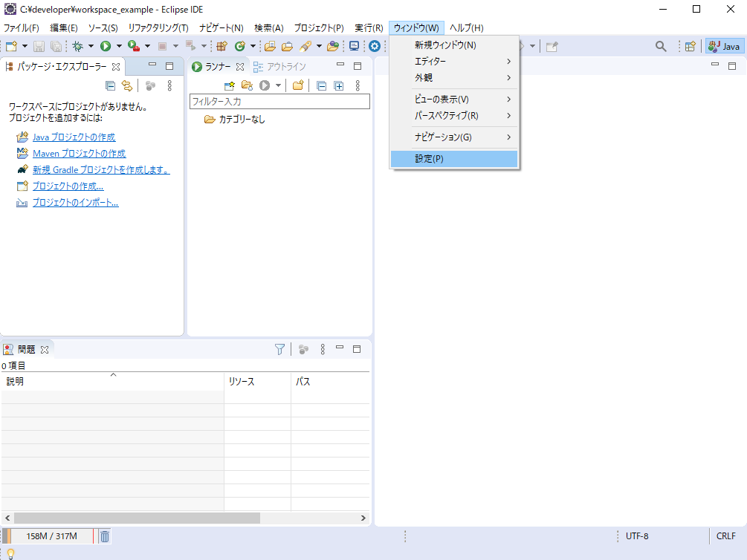Image resolution: width=747 pixels, height=560 pixels.
Task: Click the New Java Class icon
Action: point(239,46)
